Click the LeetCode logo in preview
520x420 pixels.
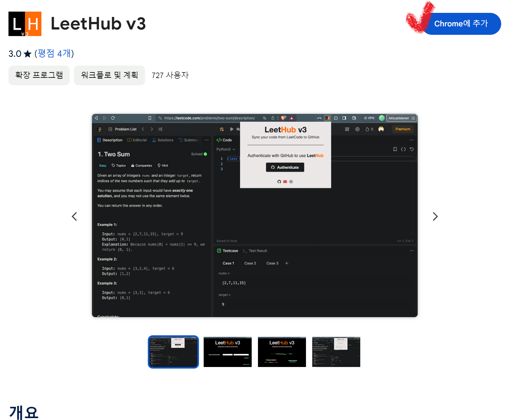[99, 129]
